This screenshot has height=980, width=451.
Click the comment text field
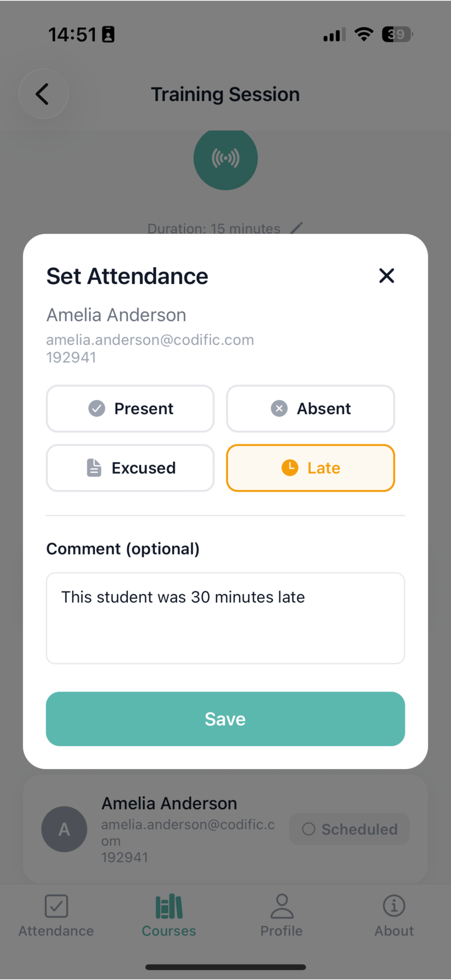point(225,618)
